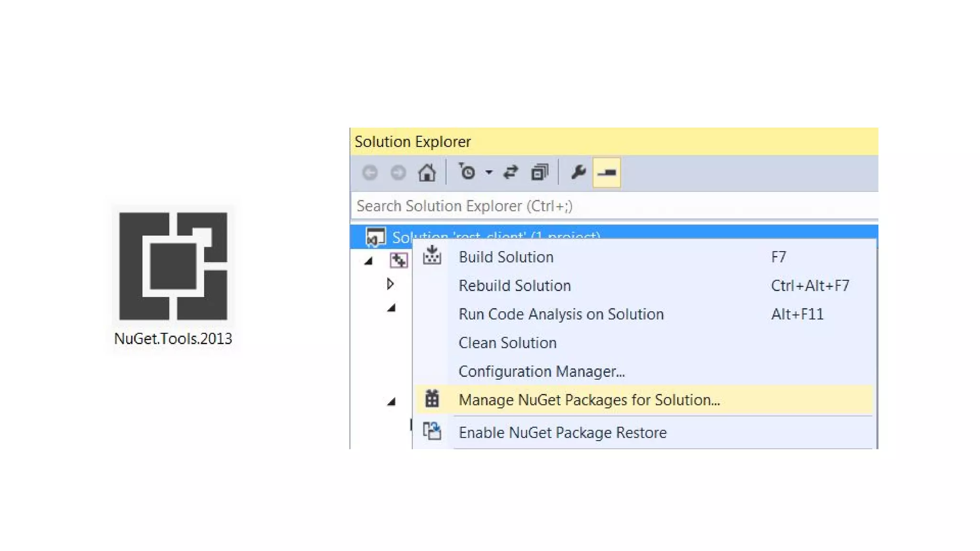The height and width of the screenshot is (551, 980).
Task: Choose Clean Solution from context menu
Action: 507,343
